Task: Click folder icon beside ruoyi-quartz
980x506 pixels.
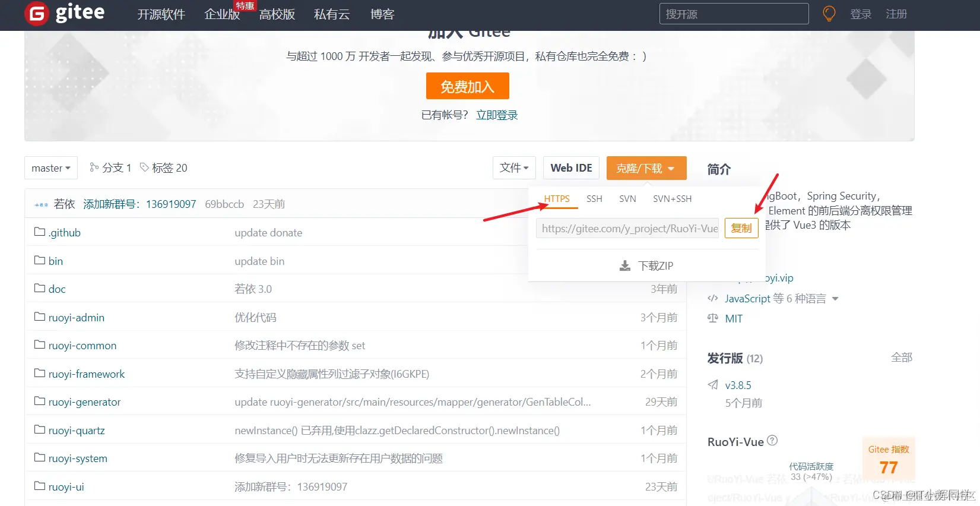Action: click(x=40, y=429)
